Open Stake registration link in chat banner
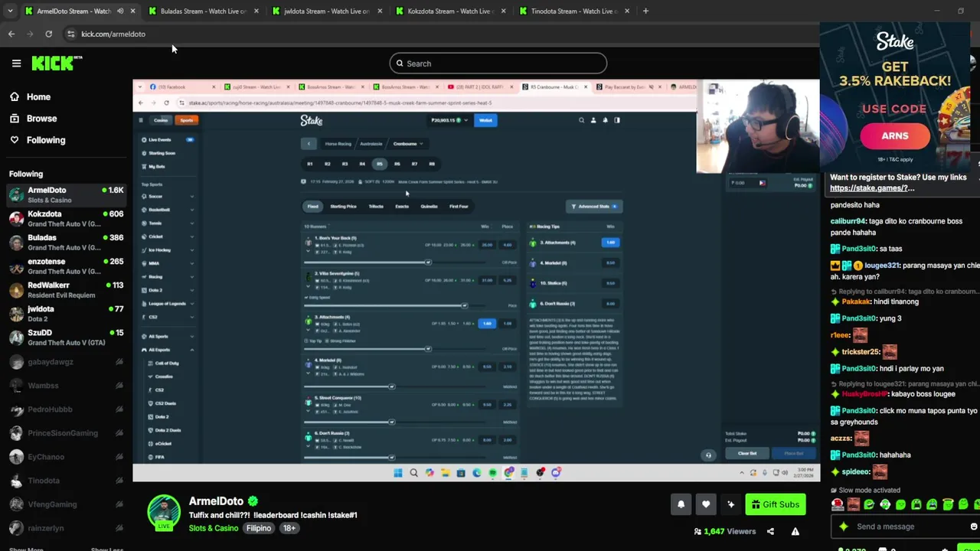This screenshot has width=980, height=551. [x=872, y=188]
